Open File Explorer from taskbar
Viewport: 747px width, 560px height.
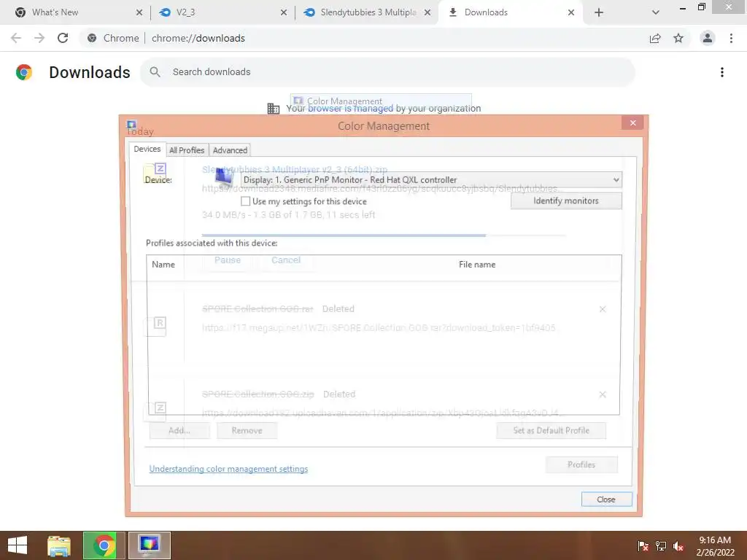[58, 545]
